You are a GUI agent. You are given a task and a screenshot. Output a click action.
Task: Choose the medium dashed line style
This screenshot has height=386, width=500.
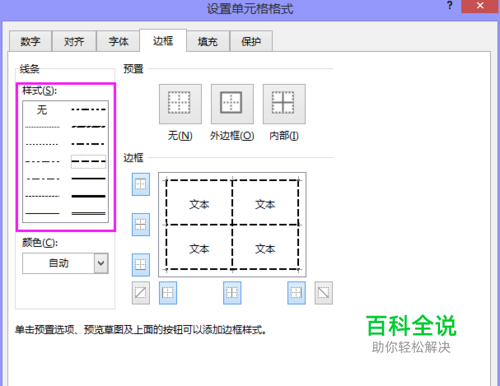[x=89, y=162]
